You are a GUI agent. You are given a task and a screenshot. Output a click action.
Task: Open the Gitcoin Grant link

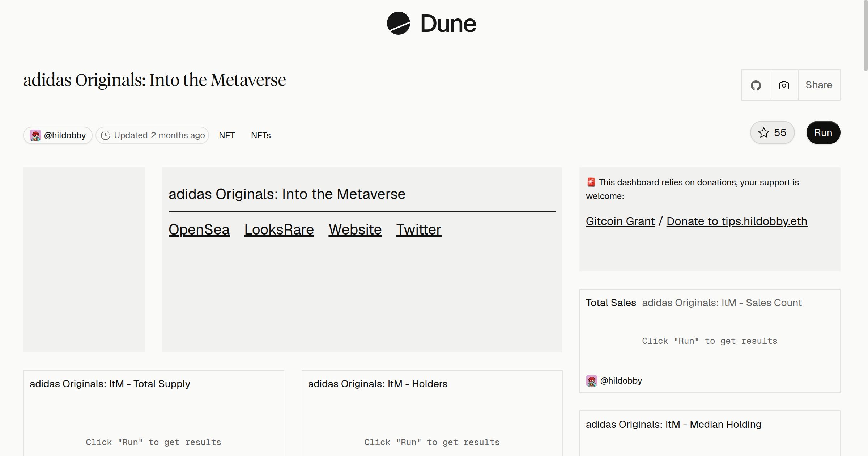pos(620,221)
